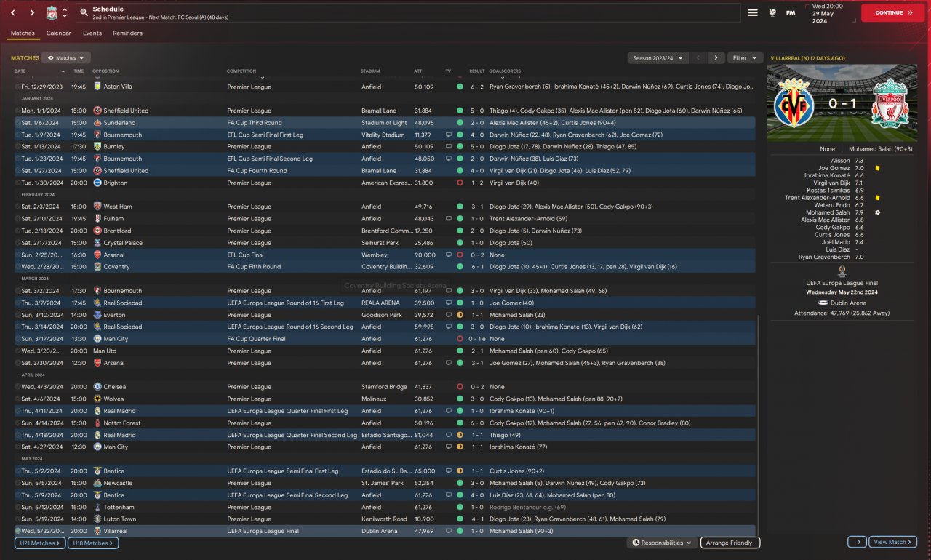The width and height of the screenshot is (931, 560).
Task: Click the Sunderland club badge
Action: point(97,123)
